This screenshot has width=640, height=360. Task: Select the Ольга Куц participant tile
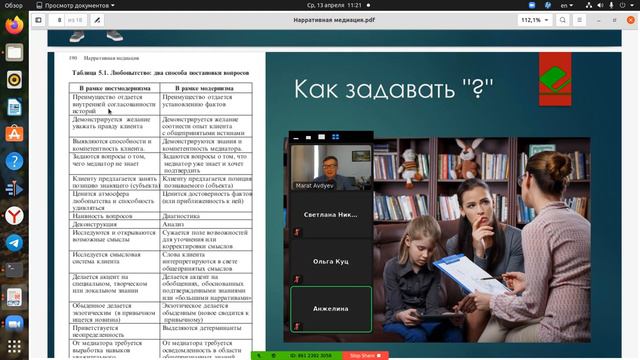coord(331,262)
